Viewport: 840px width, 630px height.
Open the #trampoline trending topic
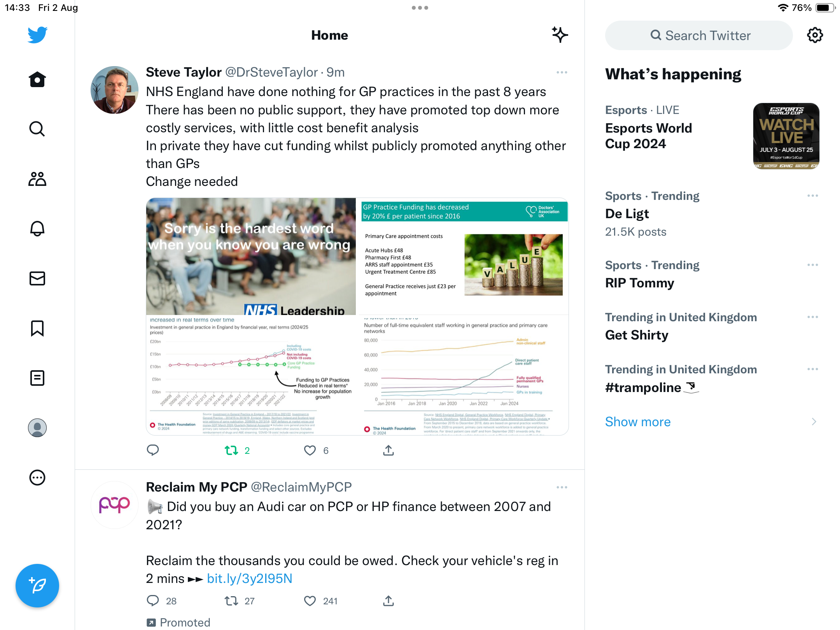click(652, 388)
